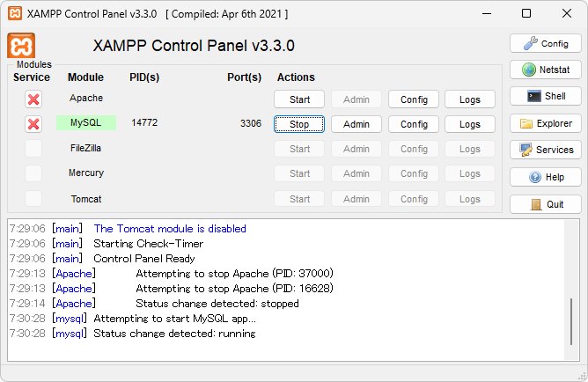
Task: Click FileZilla Logs button
Action: [470, 149]
